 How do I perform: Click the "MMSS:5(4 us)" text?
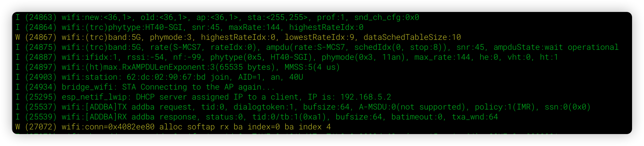312,67
